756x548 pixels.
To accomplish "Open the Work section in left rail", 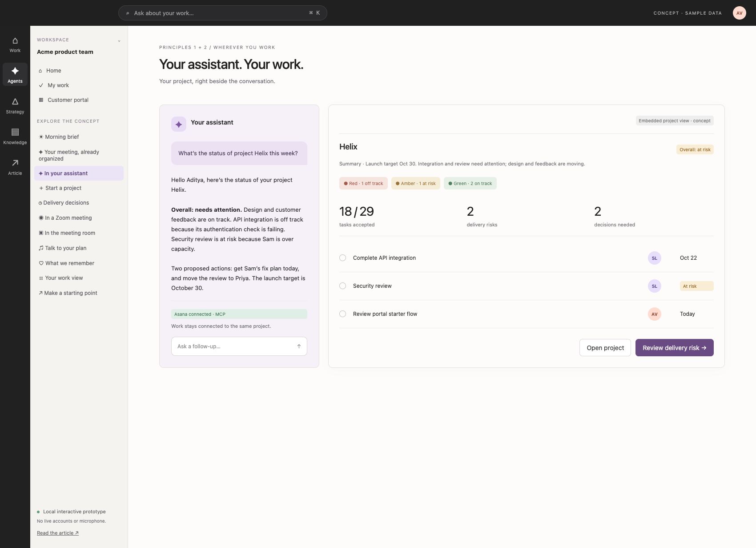I will (15, 44).
